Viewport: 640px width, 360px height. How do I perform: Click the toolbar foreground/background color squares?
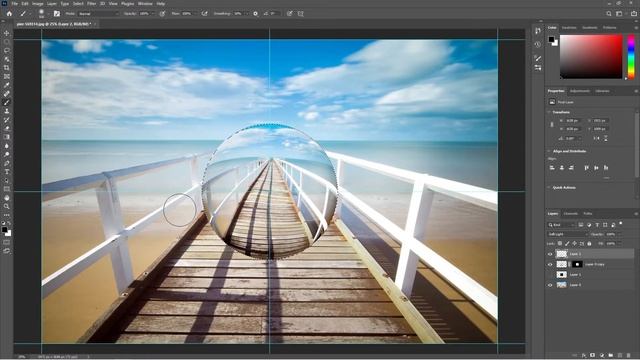7,231
